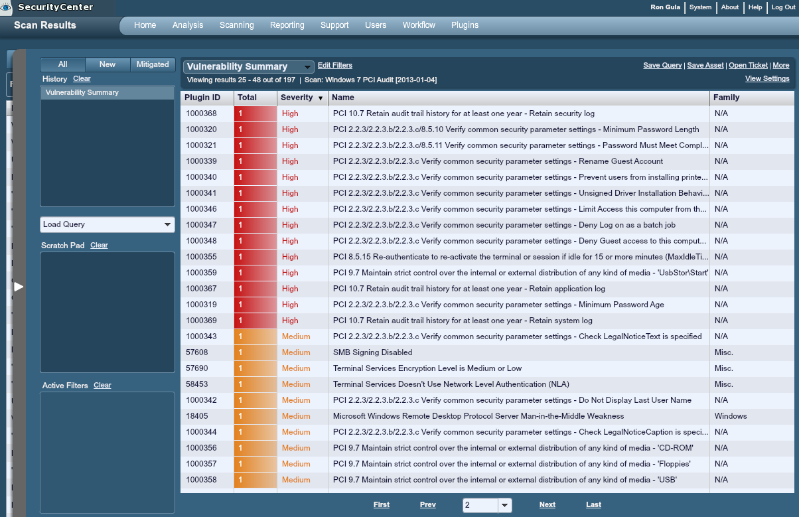Click Log Out in top bar
Image resolution: width=799 pixels, height=517 pixels.
tap(783, 7)
